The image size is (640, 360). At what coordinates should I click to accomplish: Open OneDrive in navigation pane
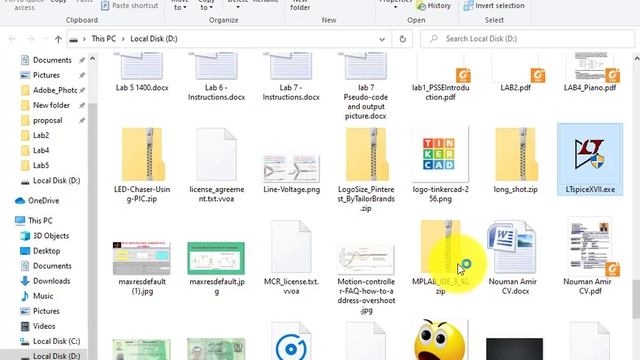tap(43, 201)
